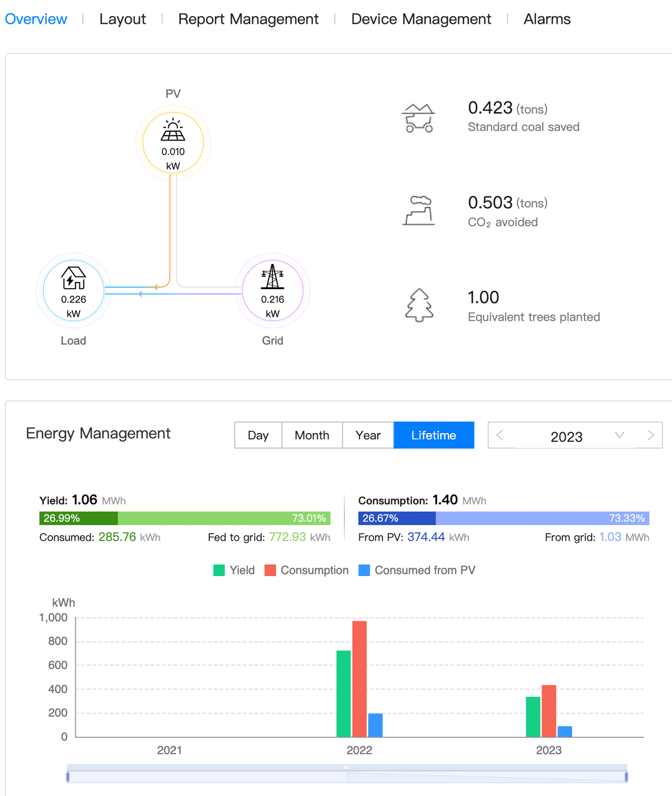Screen dimensions: 672x796
Task: Click the Grid power tower icon
Action: pos(272,276)
